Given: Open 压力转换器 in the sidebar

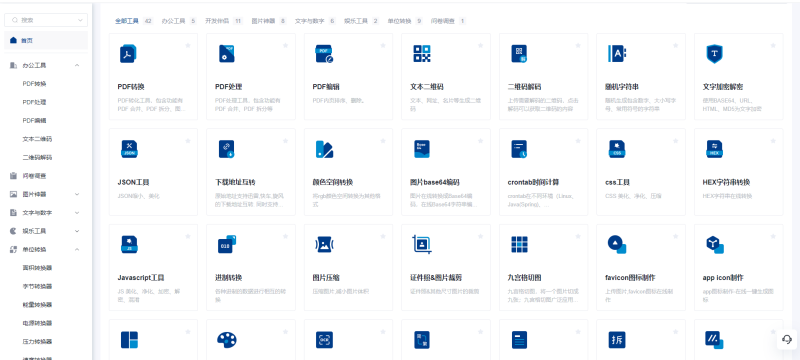Looking at the screenshot, I should pos(37,341).
